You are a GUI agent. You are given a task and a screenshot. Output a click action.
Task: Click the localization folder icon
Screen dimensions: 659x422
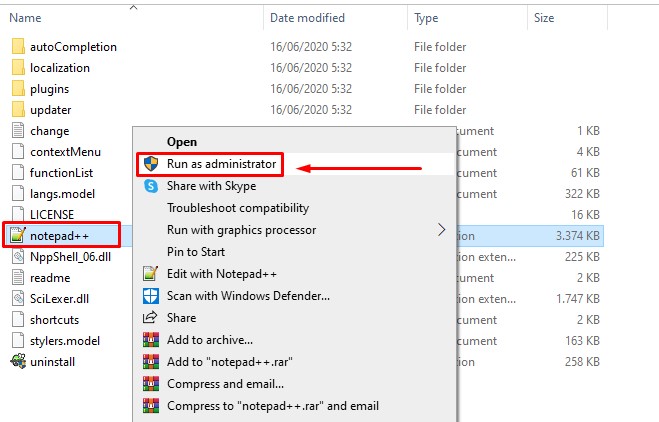coord(18,67)
